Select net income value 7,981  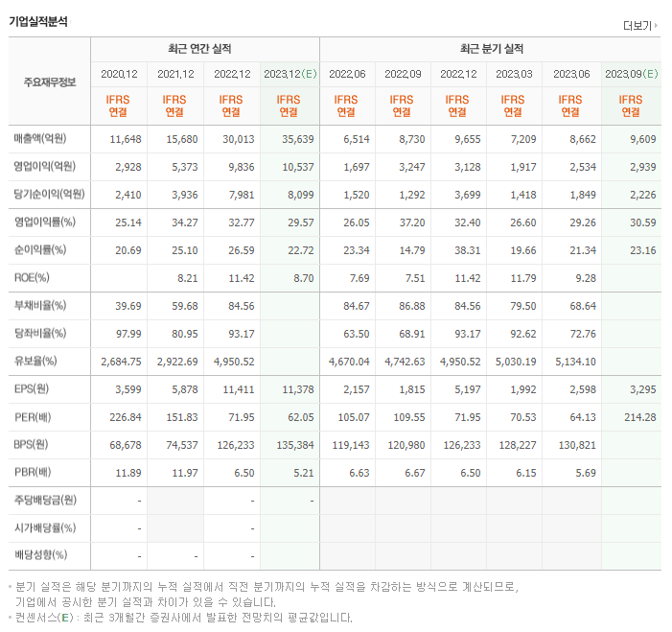tap(242, 195)
